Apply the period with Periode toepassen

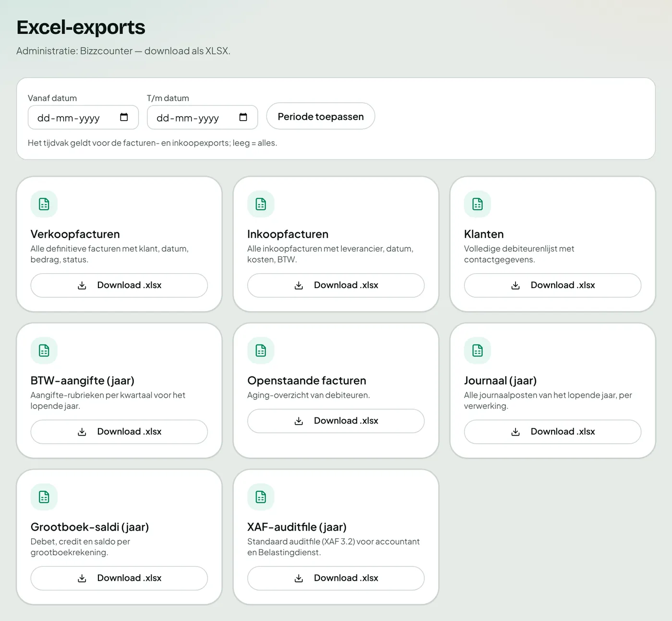click(x=321, y=116)
